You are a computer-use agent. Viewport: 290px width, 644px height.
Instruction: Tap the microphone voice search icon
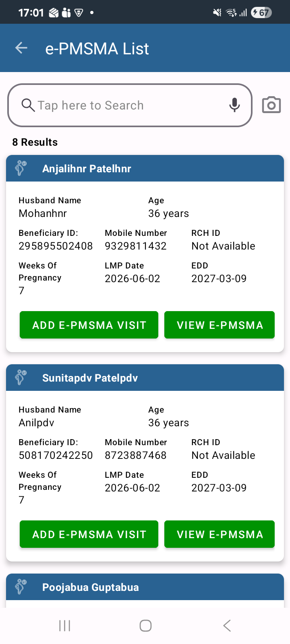point(234,105)
